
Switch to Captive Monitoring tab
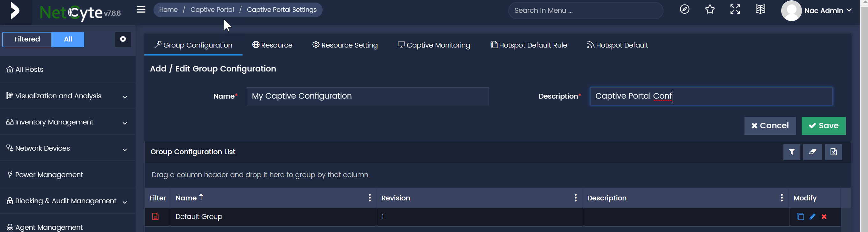pos(434,45)
